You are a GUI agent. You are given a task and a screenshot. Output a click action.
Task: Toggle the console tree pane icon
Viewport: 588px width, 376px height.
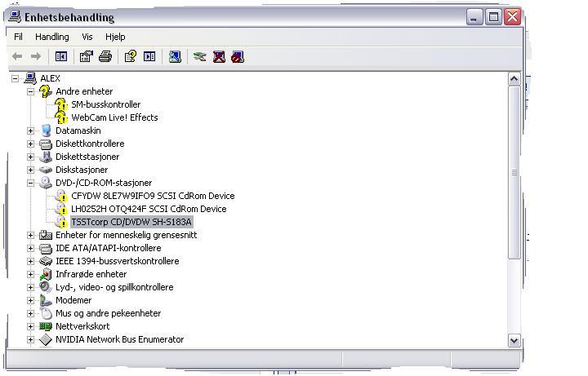click(61, 56)
